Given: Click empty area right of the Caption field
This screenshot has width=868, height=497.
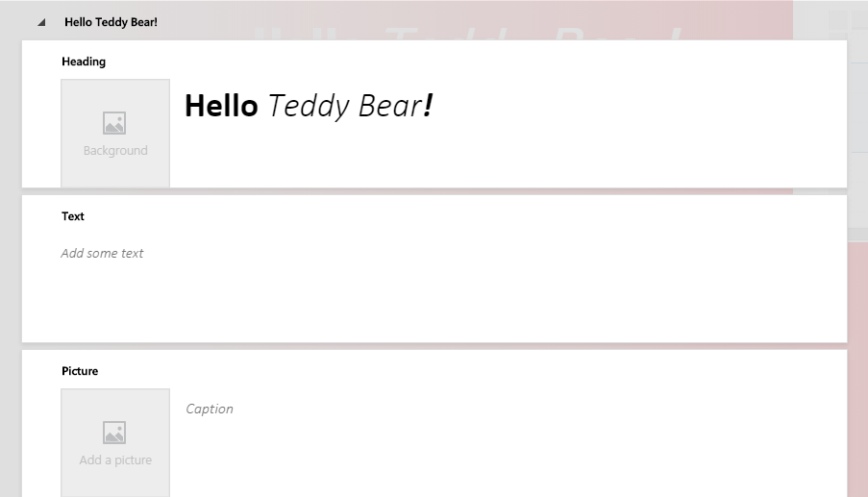Looking at the screenshot, I should (537, 409).
